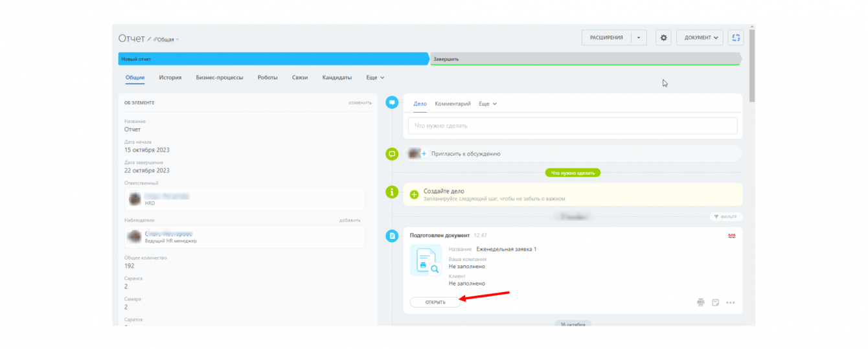The width and height of the screenshot is (868, 349).
Task: Select the Новый отчет stage
Action: (x=273, y=59)
